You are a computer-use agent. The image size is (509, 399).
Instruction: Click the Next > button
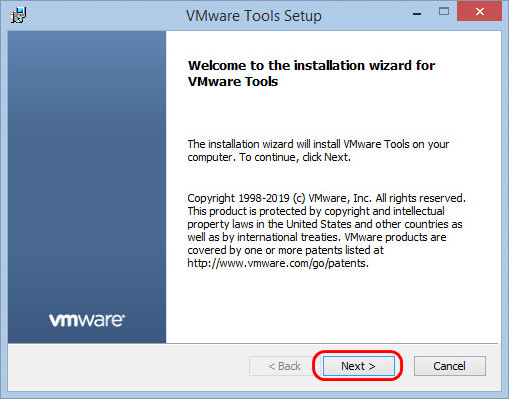click(x=358, y=366)
